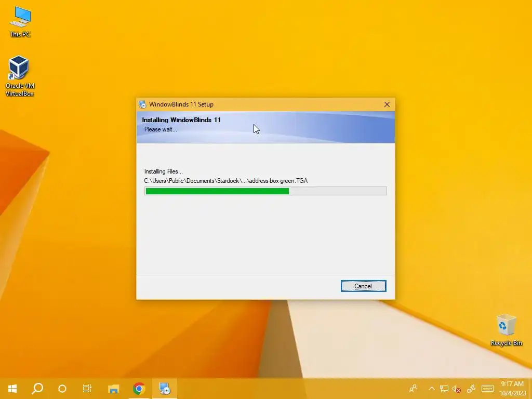Click the WindowBlinds Setup title bar icon
The width and height of the screenshot is (532, 399).
(142, 104)
